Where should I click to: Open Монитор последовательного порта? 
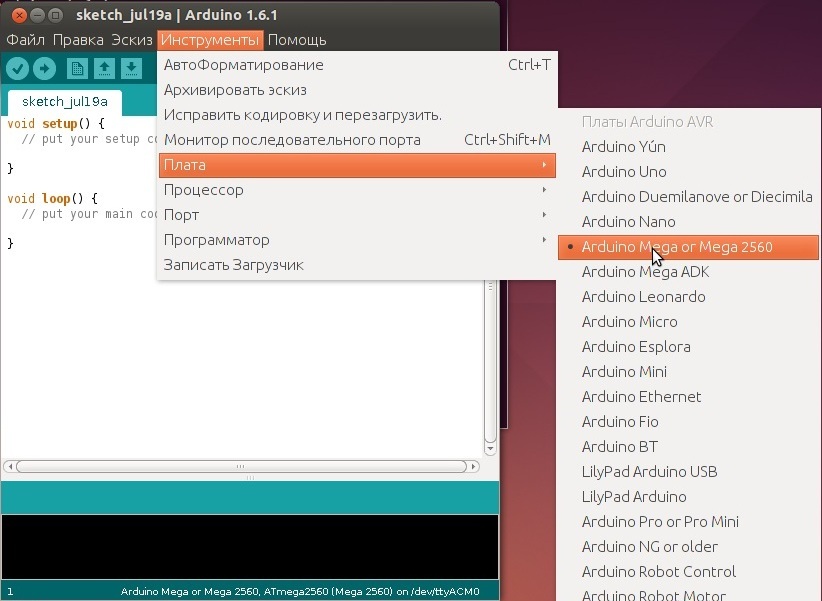[292, 140]
